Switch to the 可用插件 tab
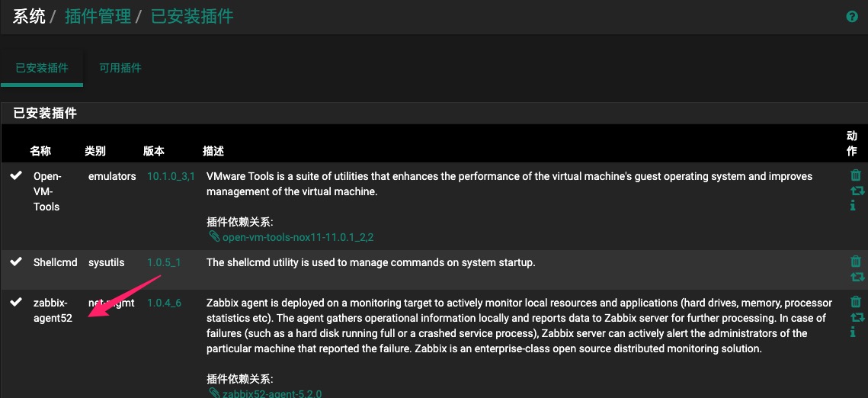The height and width of the screenshot is (398, 868). (x=120, y=68)
